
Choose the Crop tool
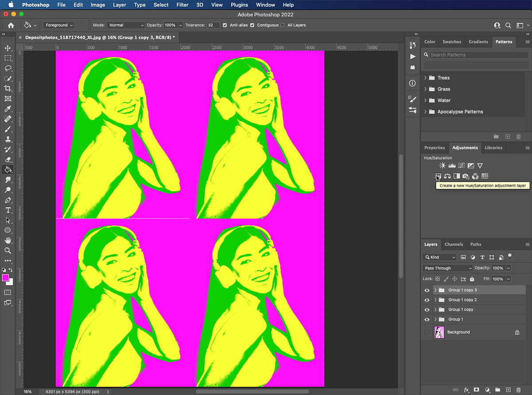coord(8,88)
